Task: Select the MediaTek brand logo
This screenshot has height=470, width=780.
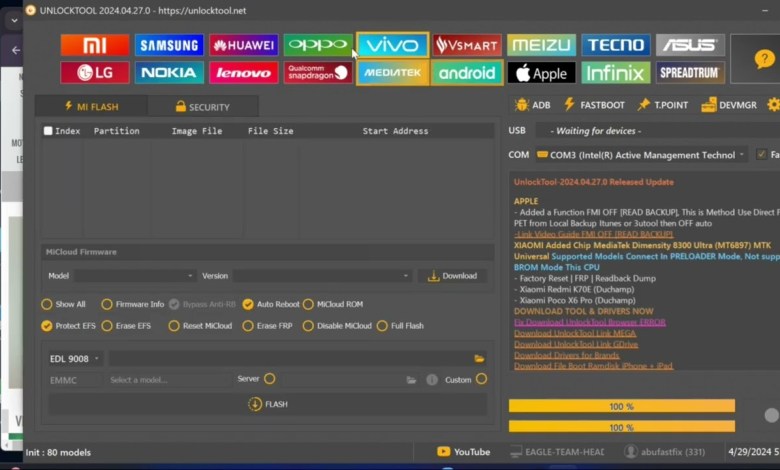Action: coord(392,73)
